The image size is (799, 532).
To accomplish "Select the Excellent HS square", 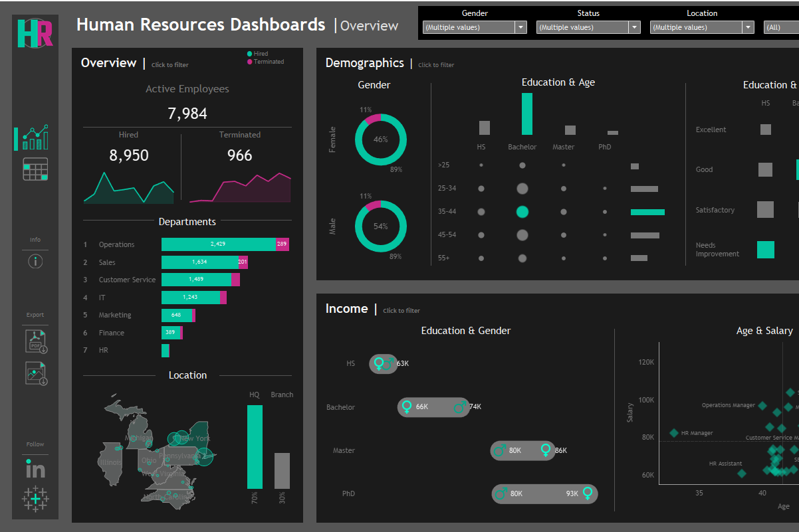I will (x=766, y=130).
